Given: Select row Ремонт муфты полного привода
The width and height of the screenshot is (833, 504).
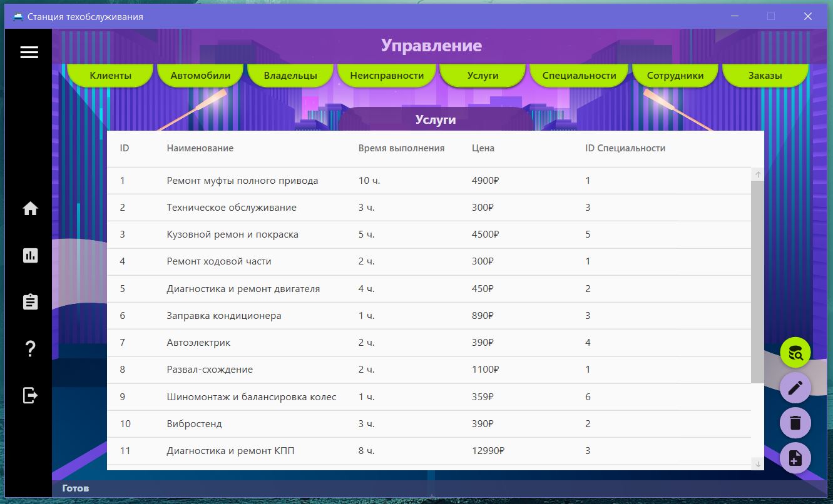Looking at the screenshot, I should pos(429,181).
